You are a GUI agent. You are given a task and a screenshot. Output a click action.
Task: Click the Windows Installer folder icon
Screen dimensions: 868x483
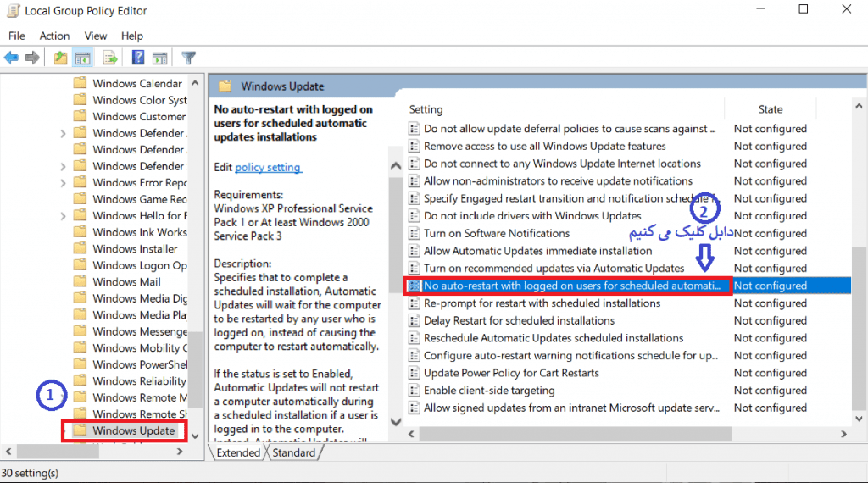tap(81, 248)
